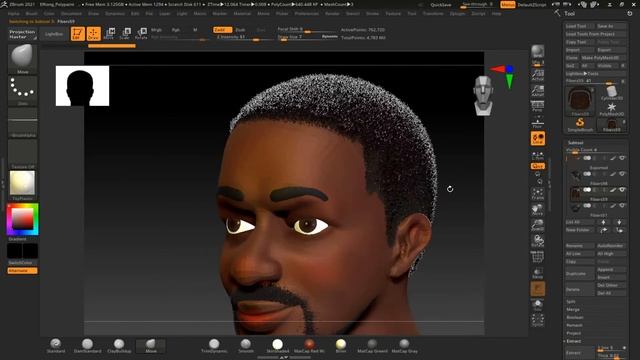Expand the Project section
The width and height of the screenshot is (640, 360).
pos(573,333)
